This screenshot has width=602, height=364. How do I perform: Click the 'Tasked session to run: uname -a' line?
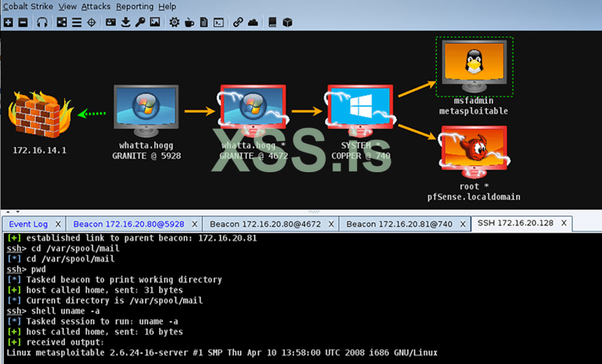click(92, 321)
